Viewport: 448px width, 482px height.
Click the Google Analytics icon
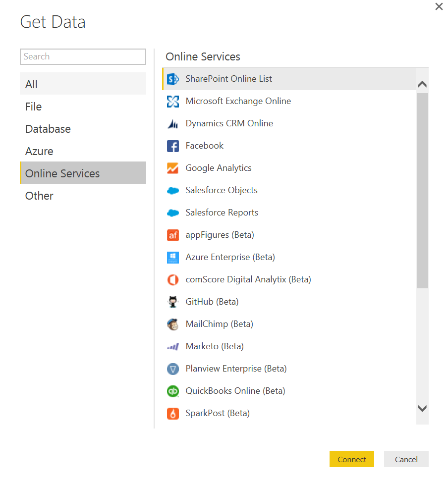tap(173, 168)
